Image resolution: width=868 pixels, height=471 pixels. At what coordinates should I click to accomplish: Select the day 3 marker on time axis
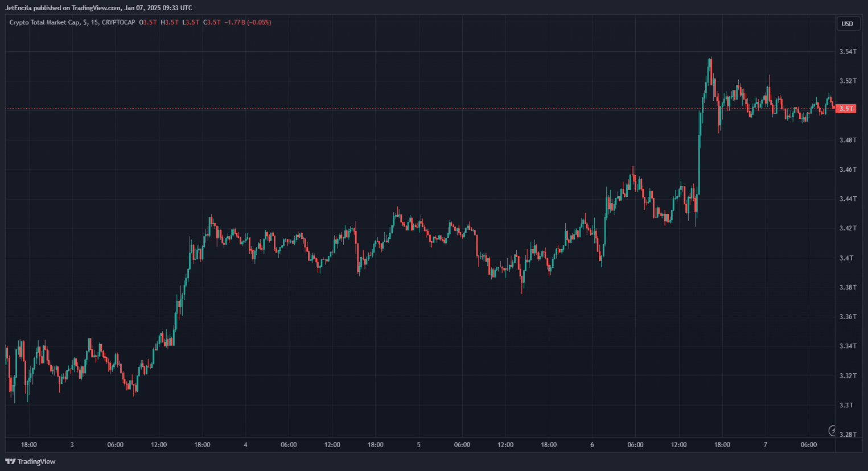(x=72, y=445)
